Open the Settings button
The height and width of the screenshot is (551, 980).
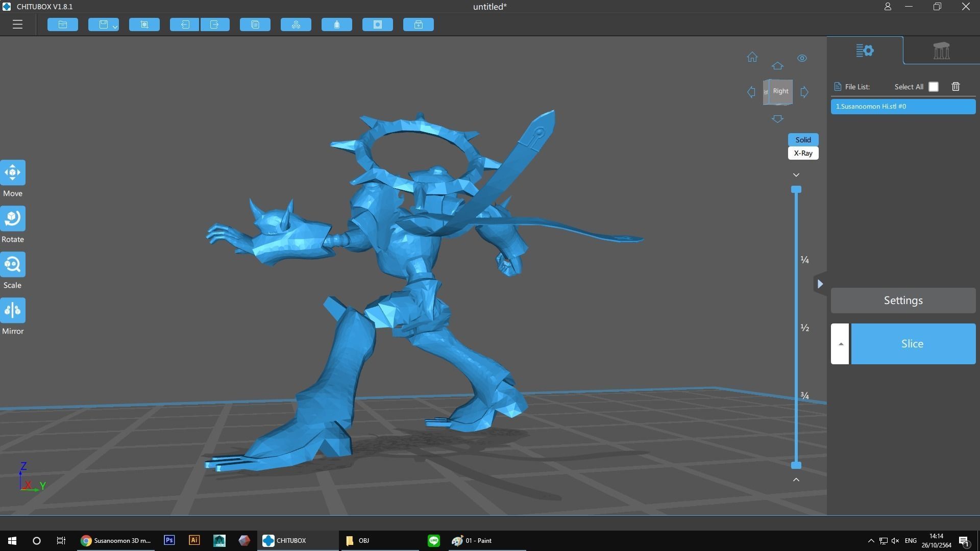tap(903, 300)
